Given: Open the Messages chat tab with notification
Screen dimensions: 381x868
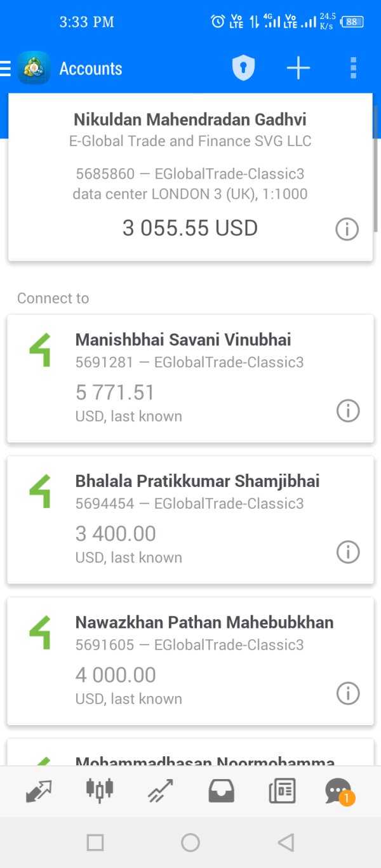Looking at the screenshot, I should [x=338, y=791].
